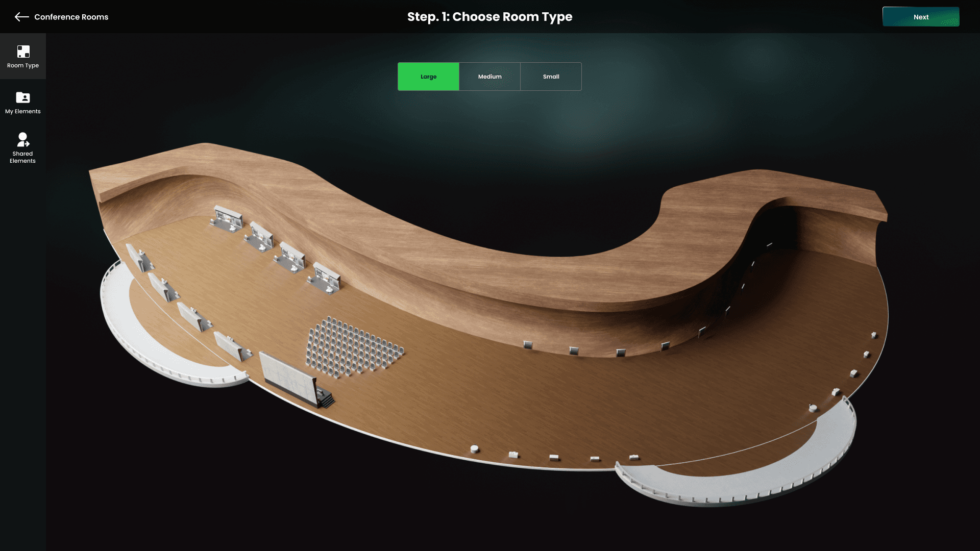Open the Room Type panel

tap(23, 56)
